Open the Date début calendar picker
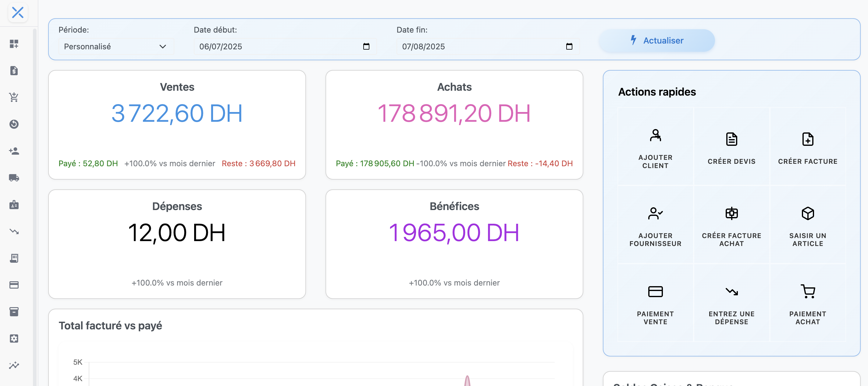This screenshot has height=386, width=868. [366, 47]
